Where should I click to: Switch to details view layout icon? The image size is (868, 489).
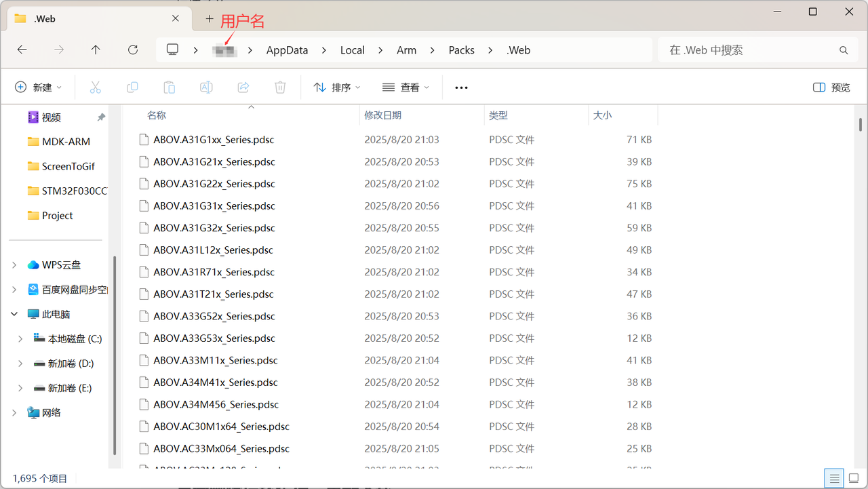835,478
